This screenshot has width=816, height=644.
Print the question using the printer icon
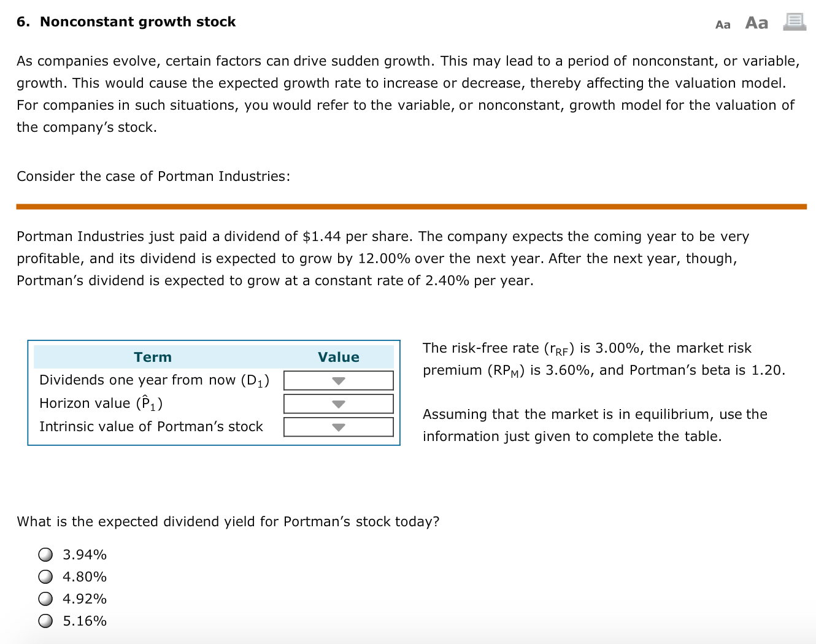[x=794, y=21]
